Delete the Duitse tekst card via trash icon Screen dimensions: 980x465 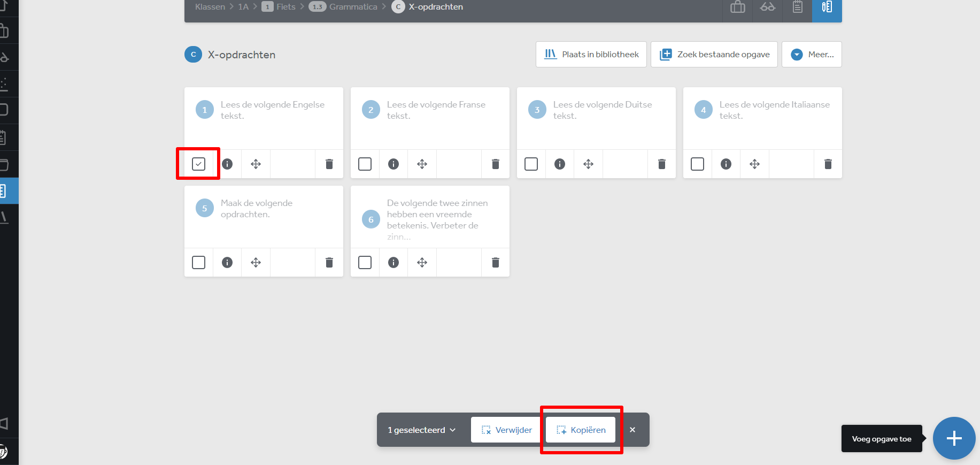(662, 164)
